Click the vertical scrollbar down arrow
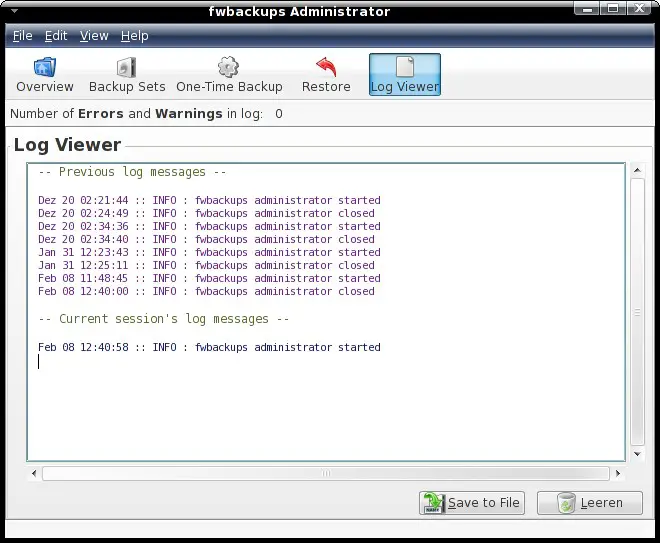 (x=637, y=454)
